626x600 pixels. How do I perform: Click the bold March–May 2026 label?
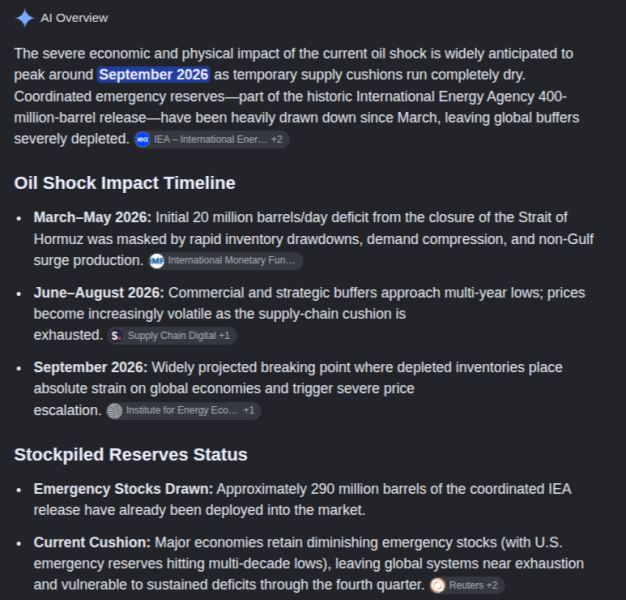click(x=93, y=218)
